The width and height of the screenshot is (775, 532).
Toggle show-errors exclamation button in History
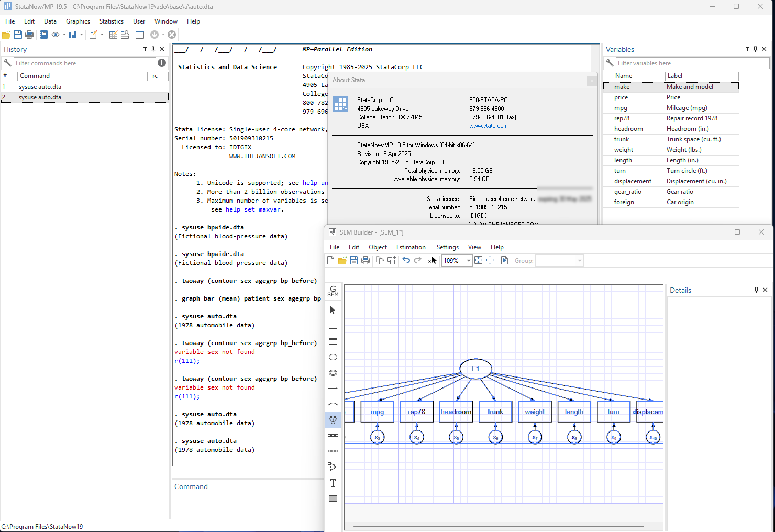point(162,63)
